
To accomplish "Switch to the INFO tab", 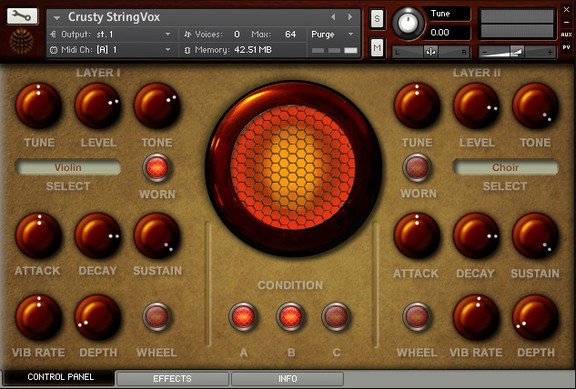I will click(288, 378).
